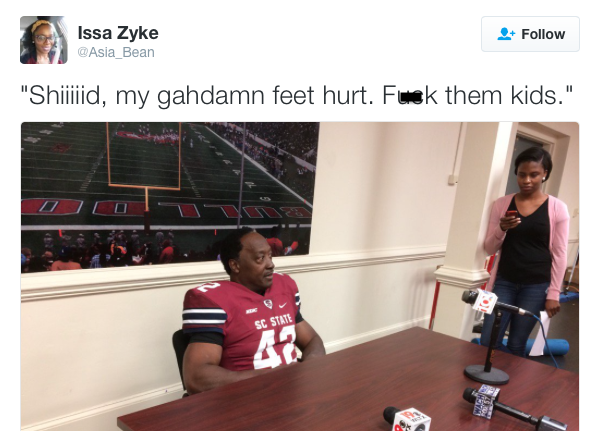Click the red phone the woman holds
The image size is (593, 431).
pos(512,215)
